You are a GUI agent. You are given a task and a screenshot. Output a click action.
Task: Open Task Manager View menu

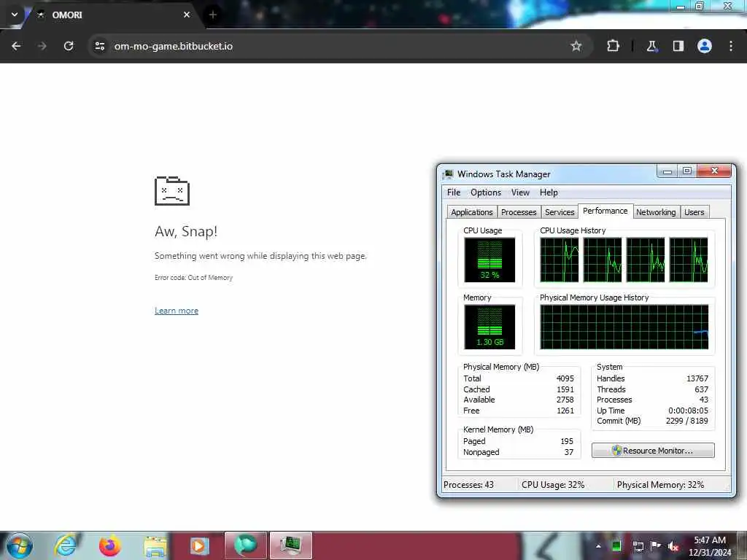click(x=520, y=192)
